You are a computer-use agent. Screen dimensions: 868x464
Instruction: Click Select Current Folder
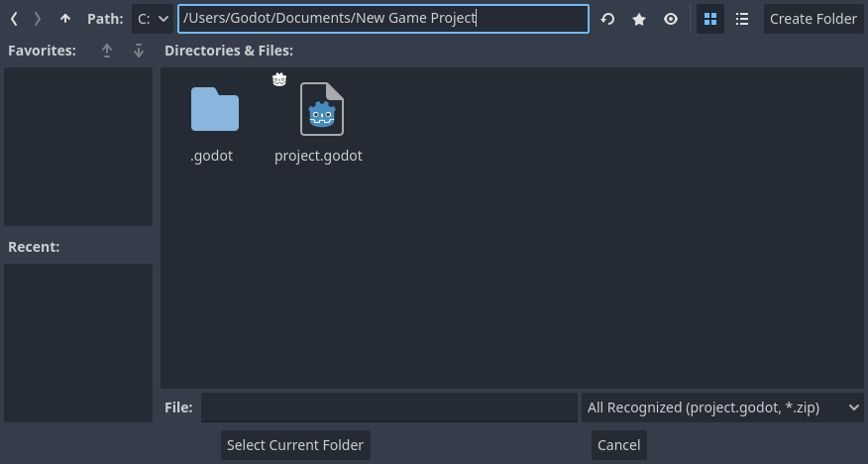pyautogui.click(x=295, y=445)
